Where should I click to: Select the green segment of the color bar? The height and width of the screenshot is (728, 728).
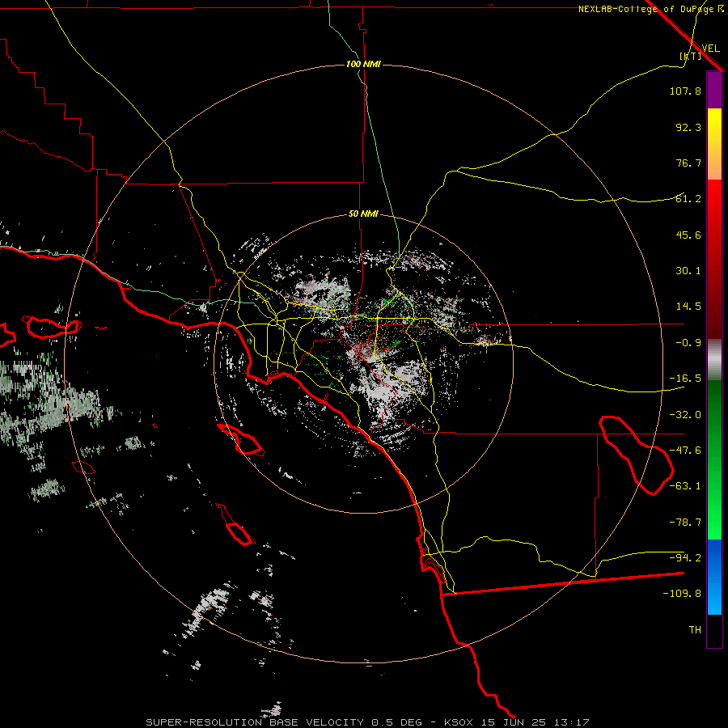click(x=714, y=460)
